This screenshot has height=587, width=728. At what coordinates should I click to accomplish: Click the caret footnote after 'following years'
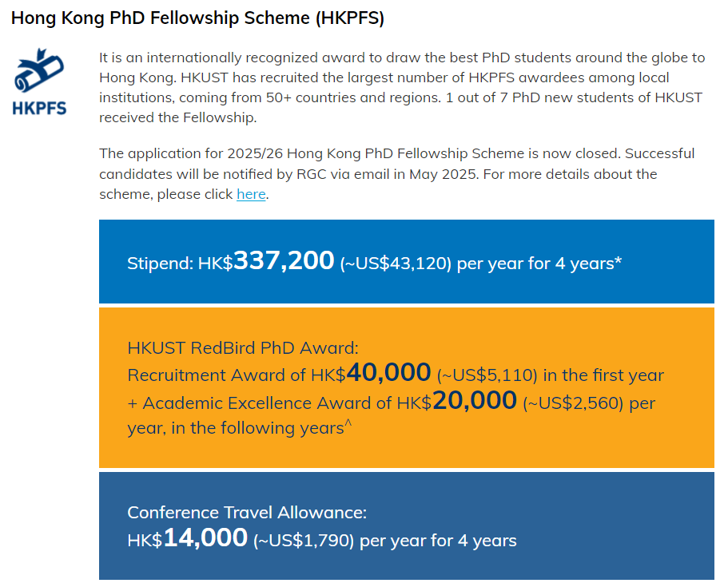pyautogui.click(x=348, y=422)
